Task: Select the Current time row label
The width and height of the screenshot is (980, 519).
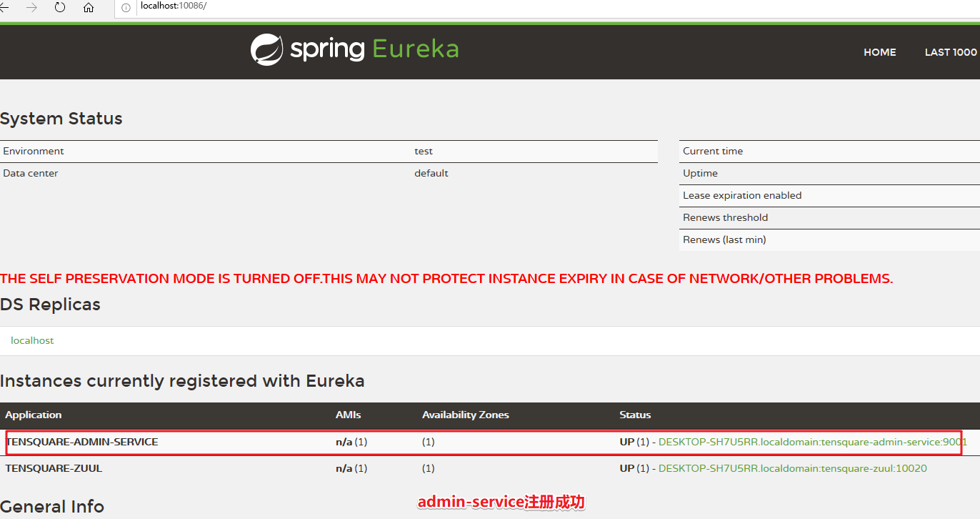Action: click(x=713, y=151)
